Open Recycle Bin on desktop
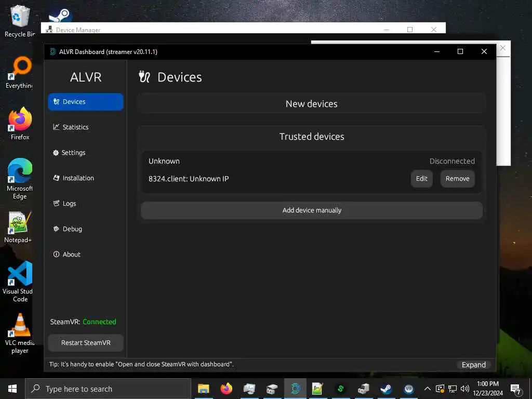This screenshot has height=399, width=532. pyautogui.click(x=20, y=21)
